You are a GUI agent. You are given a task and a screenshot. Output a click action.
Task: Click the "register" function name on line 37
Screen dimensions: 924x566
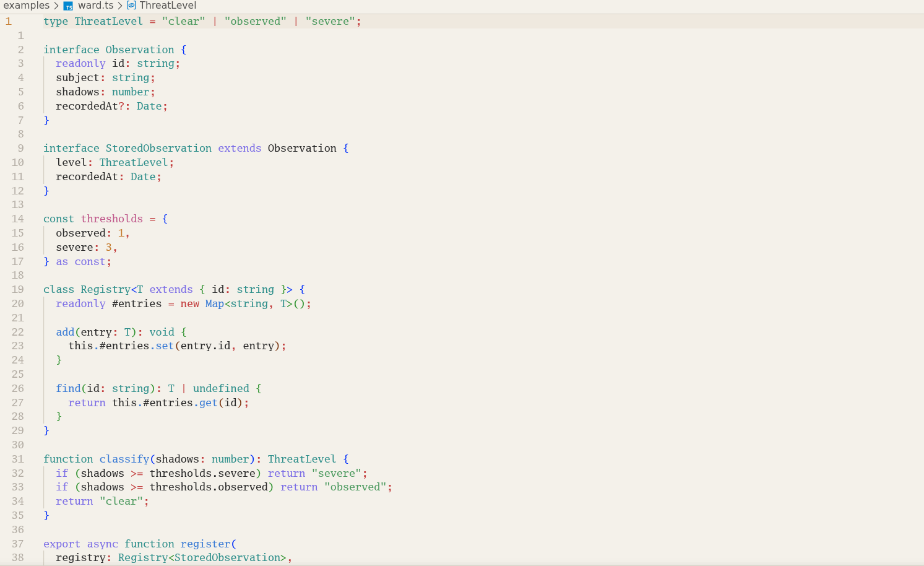(205, 544)
